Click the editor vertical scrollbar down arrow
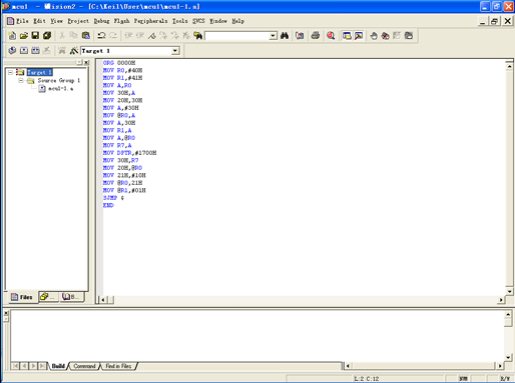 (x=509, y=292)
